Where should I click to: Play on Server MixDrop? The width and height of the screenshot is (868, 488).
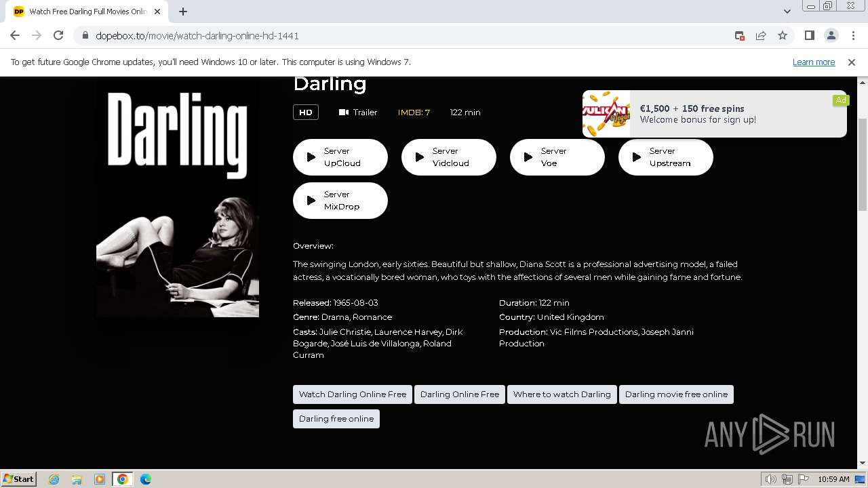(340, 201)
